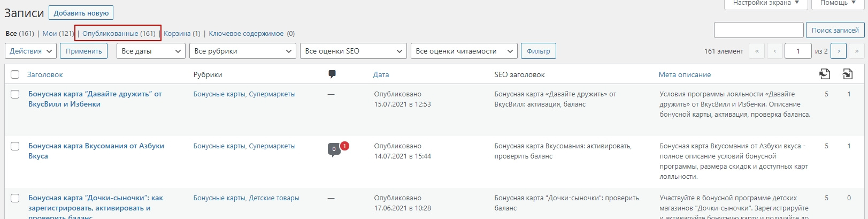This screenshot has width=868, height=219.
Task: Select the Вкусомания post checkbox
Action: (x=15, y=146)
